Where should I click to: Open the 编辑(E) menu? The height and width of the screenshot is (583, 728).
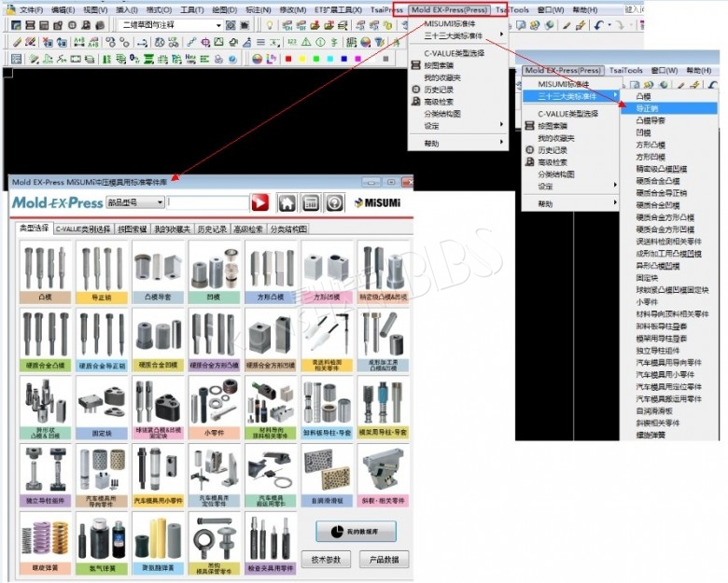coord(63,9)
